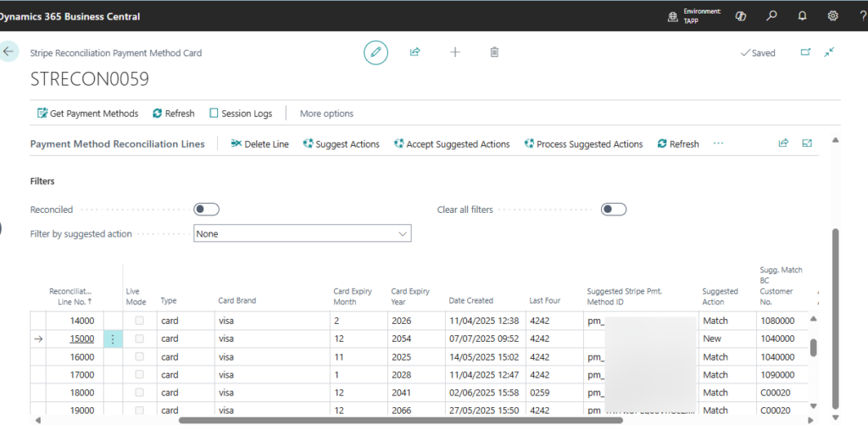This screenshot has width=868, height=425.
Task: Open the Copilot icon in top bar
Action: [741, 16]
